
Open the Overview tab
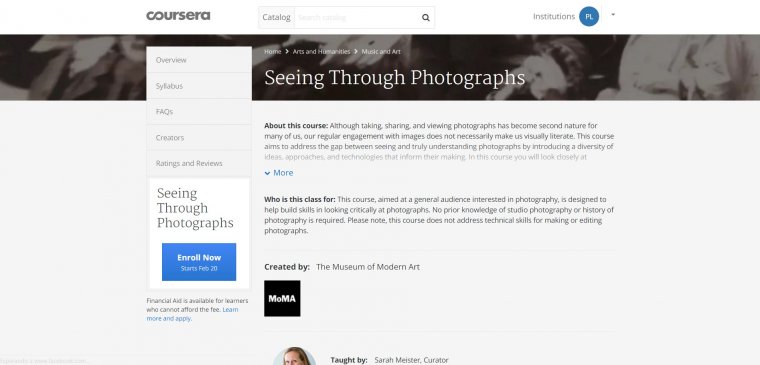(x=199, y=60)
